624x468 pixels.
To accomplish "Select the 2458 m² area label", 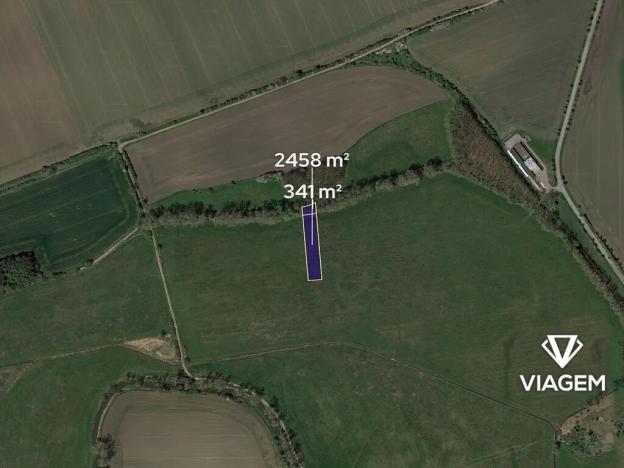I will pyautogui.click(x=312, y=160).
